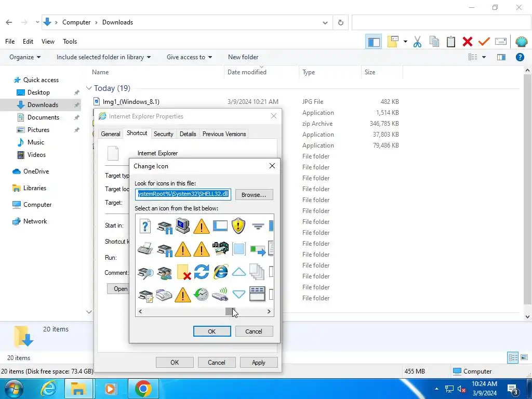Switch to large icons view in status bar
The image size is (532, 399).
tap(524, 357)
